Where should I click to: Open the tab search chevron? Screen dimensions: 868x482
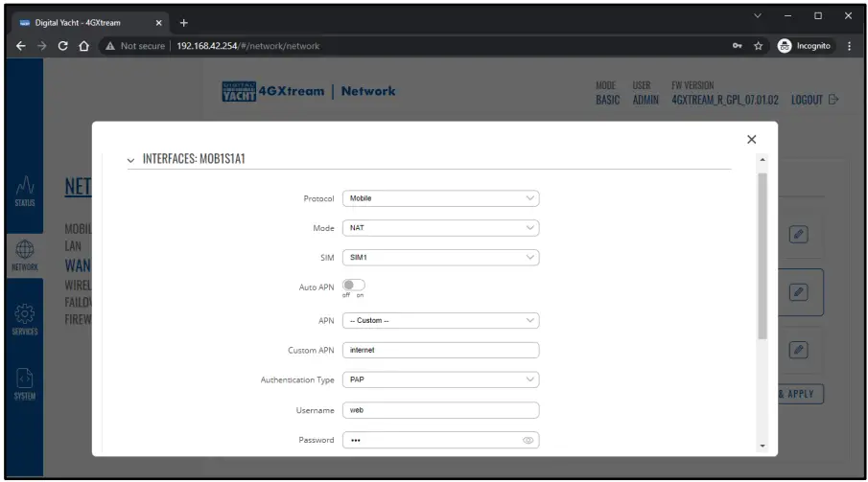pyautogui.click(x=758, y=15)
